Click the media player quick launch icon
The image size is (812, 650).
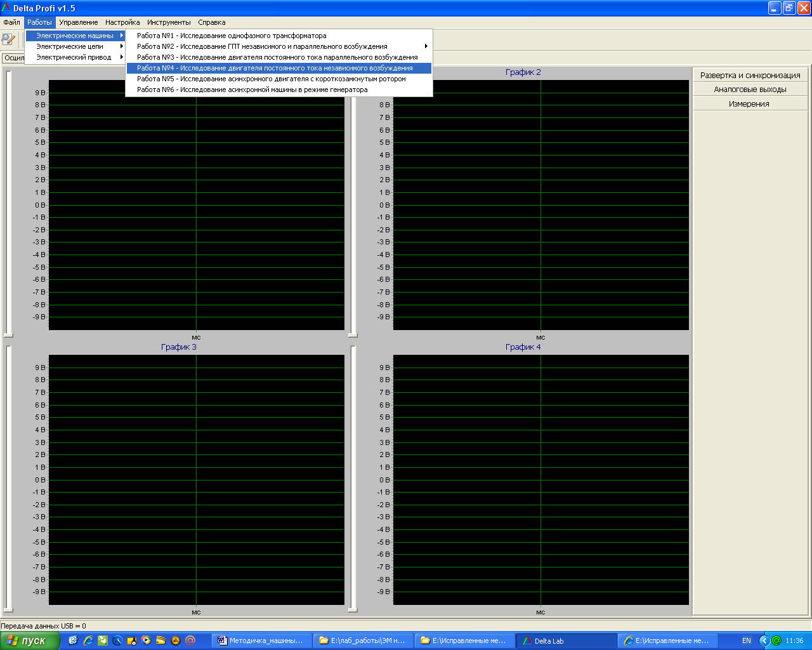click(146, 640)
